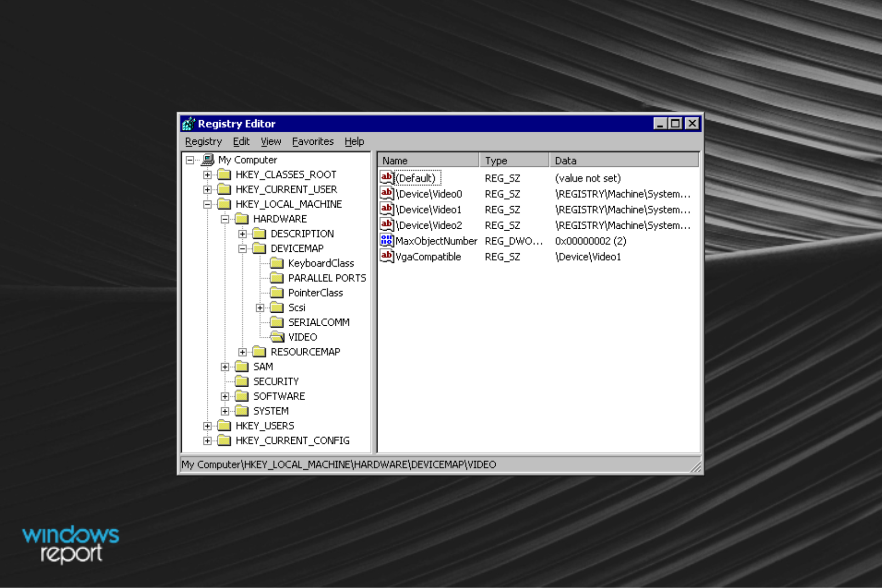Click the Registry Editor title bar icon

(x=188, y=124)
